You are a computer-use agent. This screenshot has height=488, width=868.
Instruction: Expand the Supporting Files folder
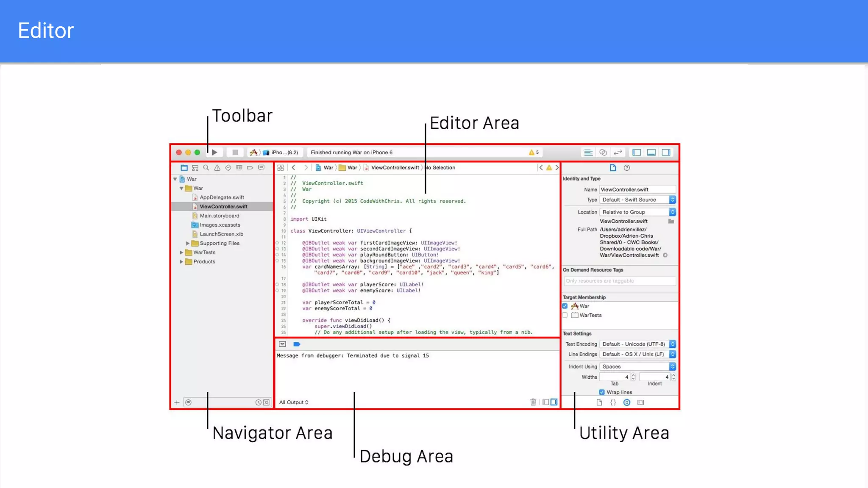click(188, 243)
